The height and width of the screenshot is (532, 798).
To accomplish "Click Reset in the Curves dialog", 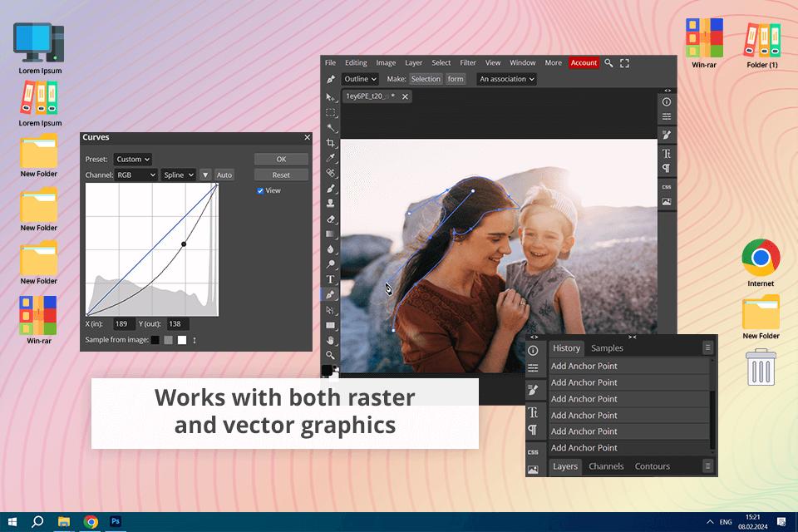I will point(281,175).
